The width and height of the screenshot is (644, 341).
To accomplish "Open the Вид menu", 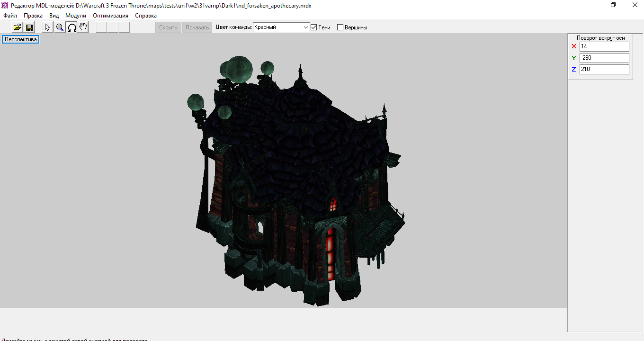I will point(54,16).
